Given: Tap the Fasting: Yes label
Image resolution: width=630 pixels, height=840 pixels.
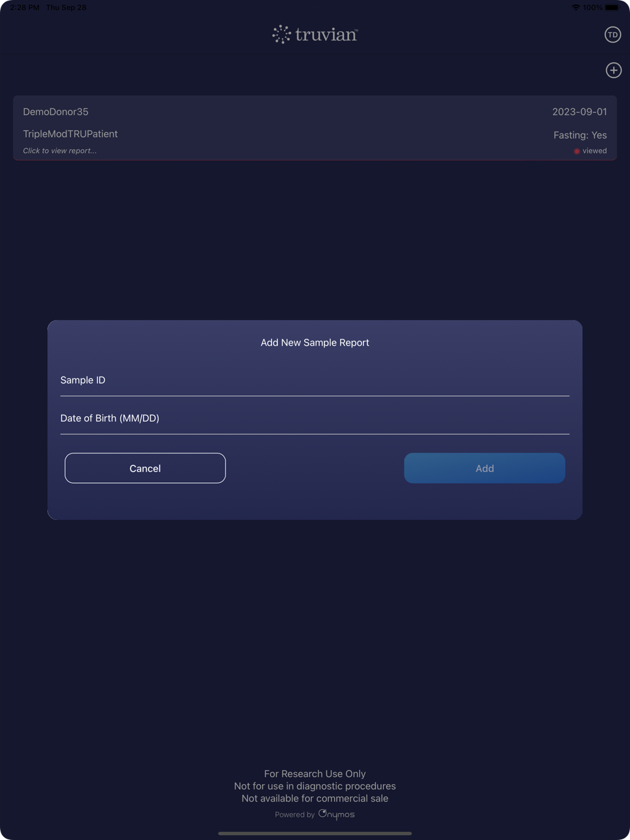Looking at the screenshot, I should (x=580, y=135).
